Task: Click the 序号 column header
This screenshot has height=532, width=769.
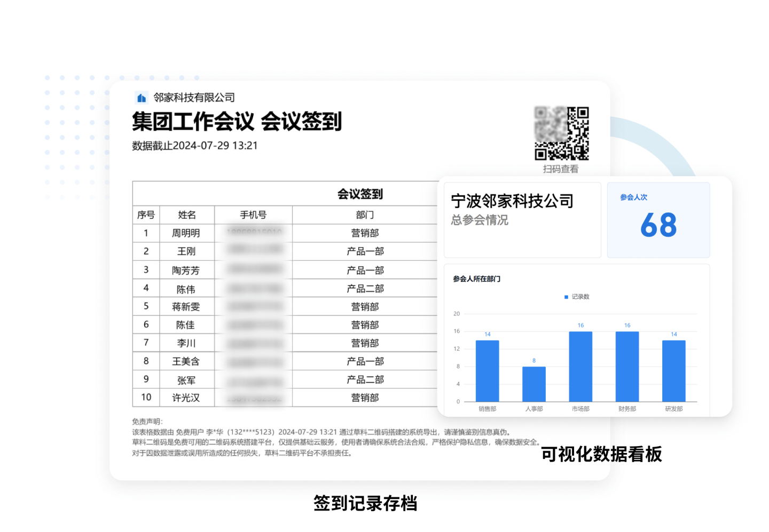Action: tap(146, 215)
